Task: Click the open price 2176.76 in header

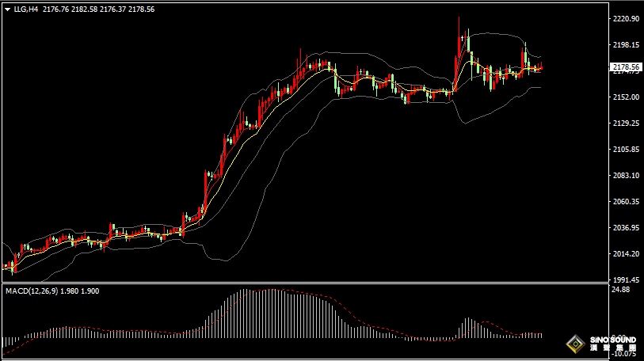Action: (57, 9)
